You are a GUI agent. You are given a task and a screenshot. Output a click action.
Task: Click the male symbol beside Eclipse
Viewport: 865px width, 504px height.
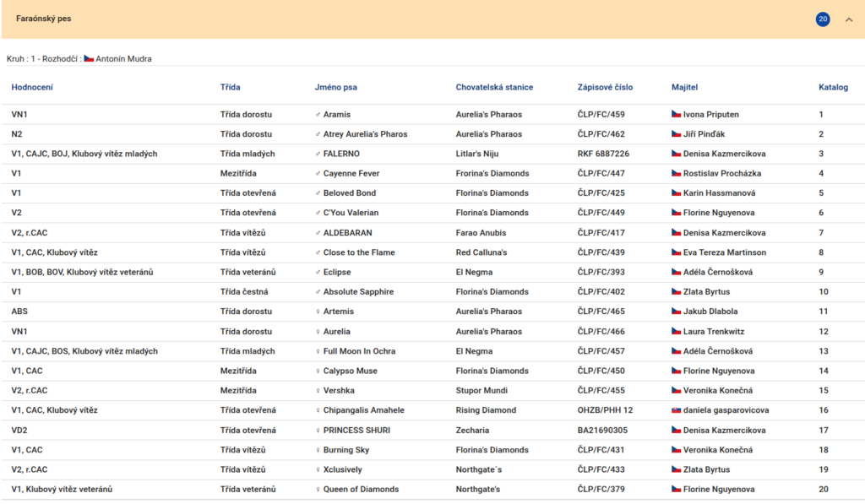pyautogui.click(x=318, y=273)
